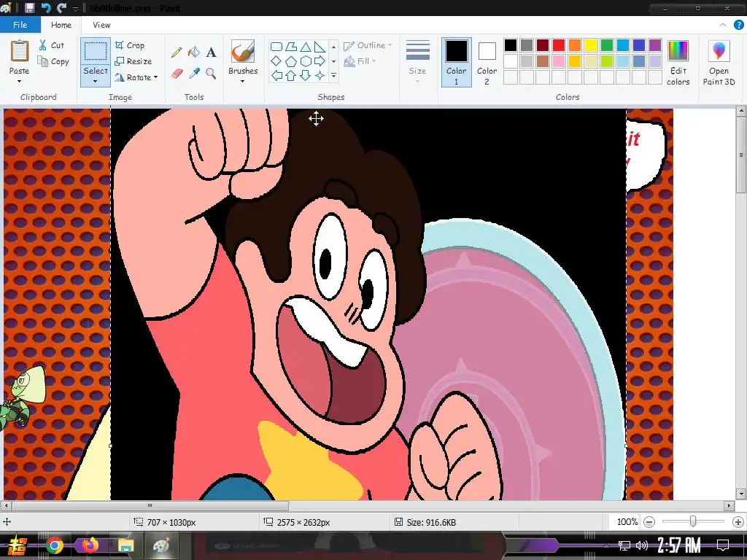This screenshot has height=560, width=747.
Task: Select the Pencil tool
Action: tap(177, 52)
